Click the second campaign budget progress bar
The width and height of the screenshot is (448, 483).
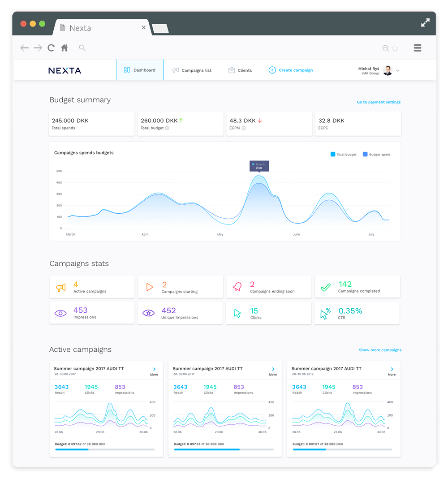coord(224,449)
